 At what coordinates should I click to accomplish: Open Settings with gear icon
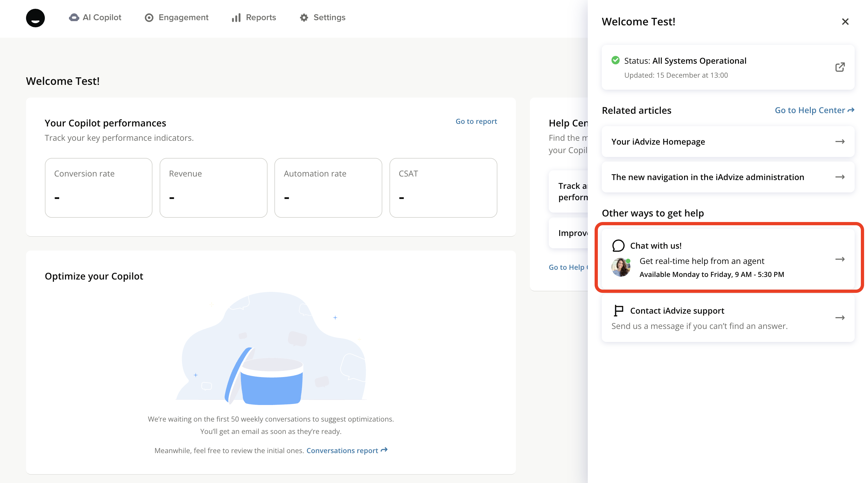coord(322,18)
